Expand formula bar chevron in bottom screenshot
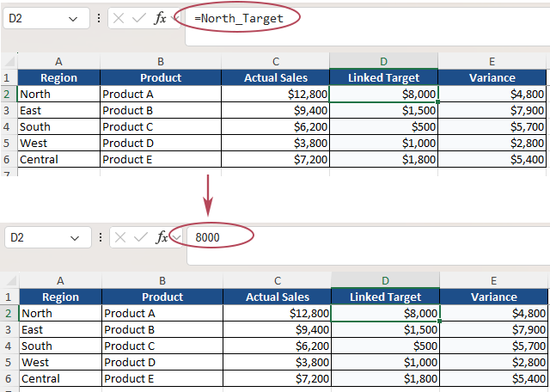The height and width of the screenshot is (392, 550). coord(177,238)
